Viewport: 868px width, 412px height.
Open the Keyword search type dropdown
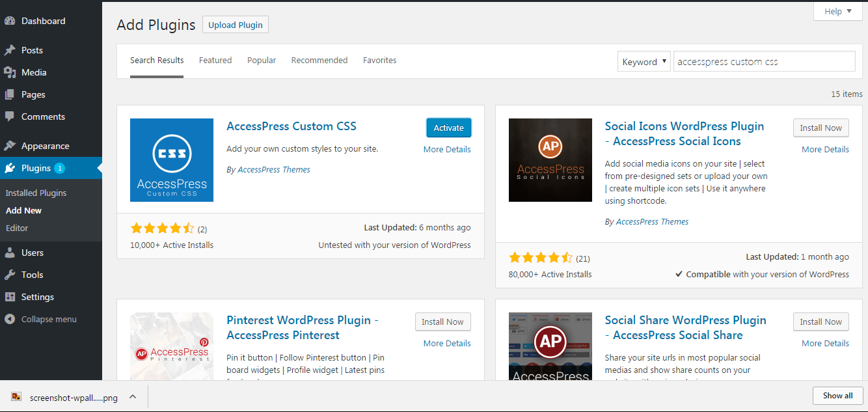pos(644,62)
